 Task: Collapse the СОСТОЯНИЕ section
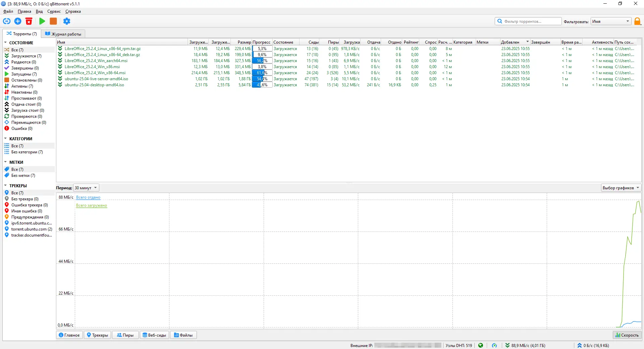pos(5,43)
